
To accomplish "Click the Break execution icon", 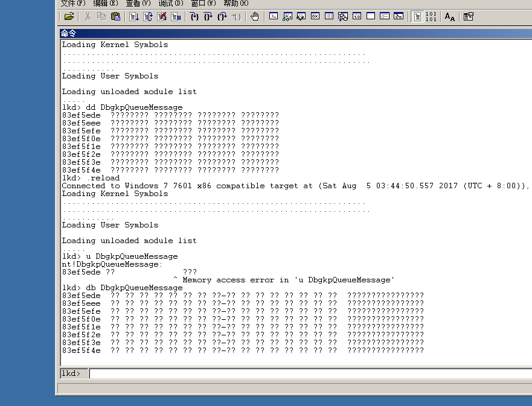I will pos(176,16).
